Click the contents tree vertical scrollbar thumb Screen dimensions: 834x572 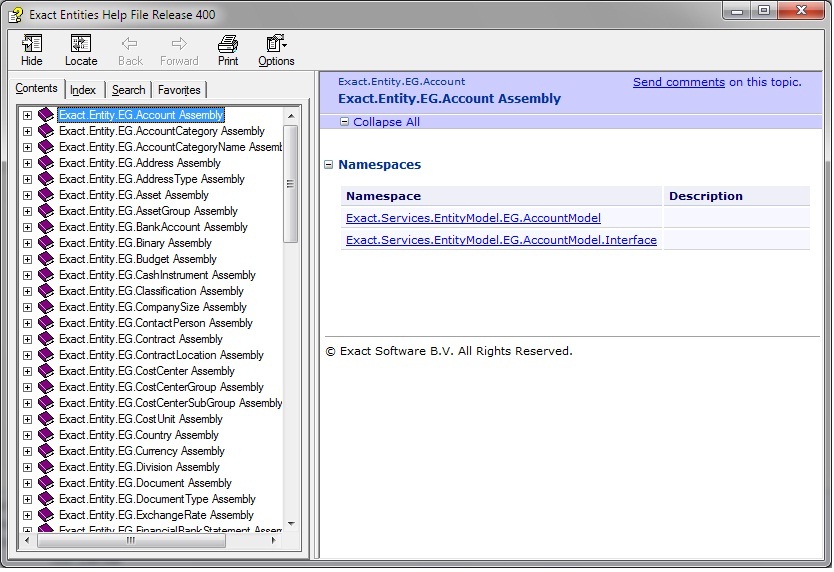click(290, 184)
